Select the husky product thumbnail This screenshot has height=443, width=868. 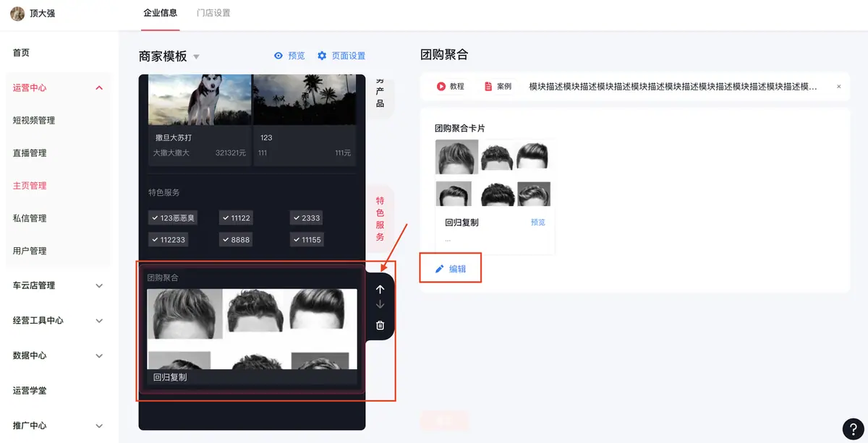pos(200,100)
